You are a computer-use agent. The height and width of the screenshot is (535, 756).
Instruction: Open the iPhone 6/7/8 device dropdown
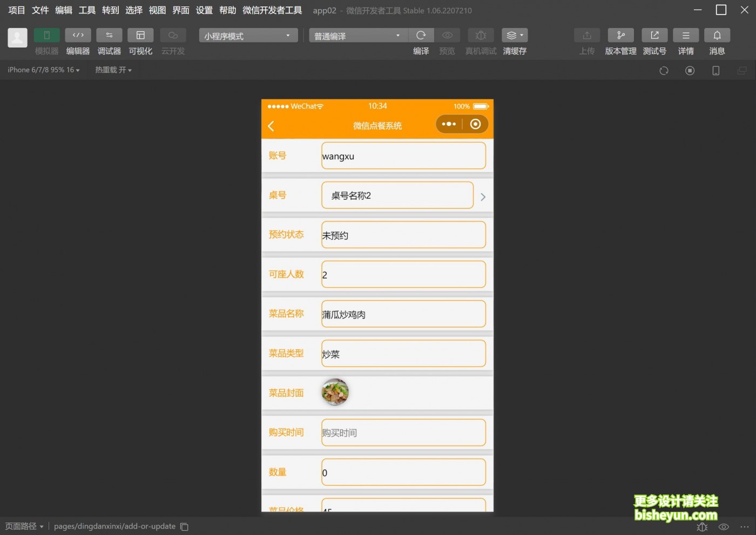(x=43, y=70)
